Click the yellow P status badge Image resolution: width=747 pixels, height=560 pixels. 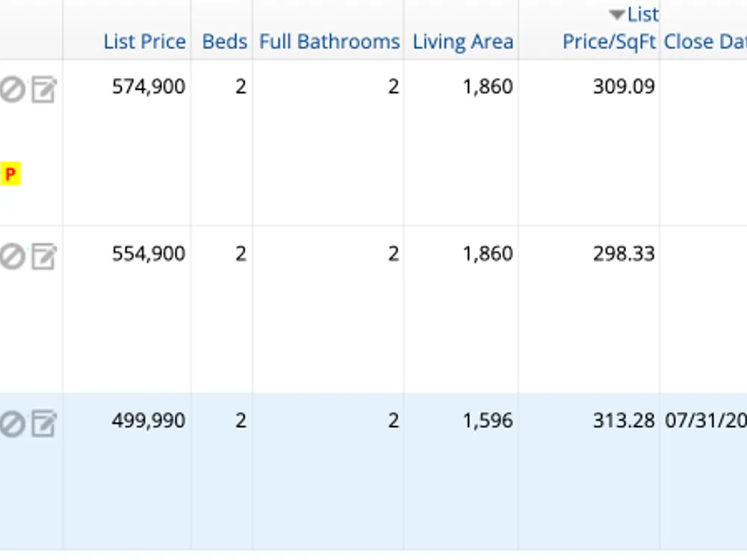tap(10, 175)
